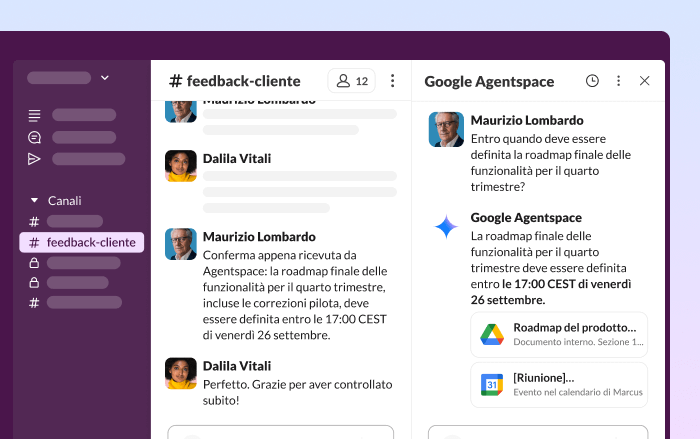The height and width of the screenshot is (439, 700).
Task: Click Maurizio Lombardo's avatar in the Agentspace panel
Action: [x=446, y=130]
